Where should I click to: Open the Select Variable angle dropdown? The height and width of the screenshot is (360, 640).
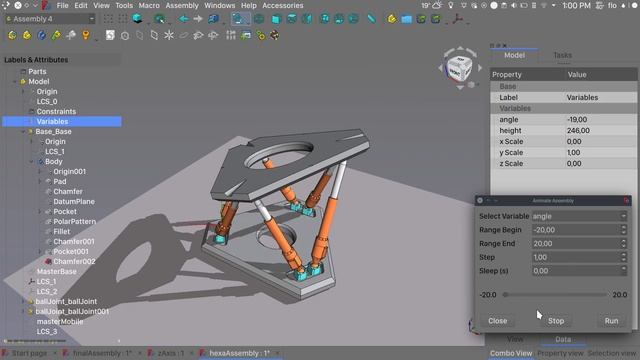tap(579, 216)
